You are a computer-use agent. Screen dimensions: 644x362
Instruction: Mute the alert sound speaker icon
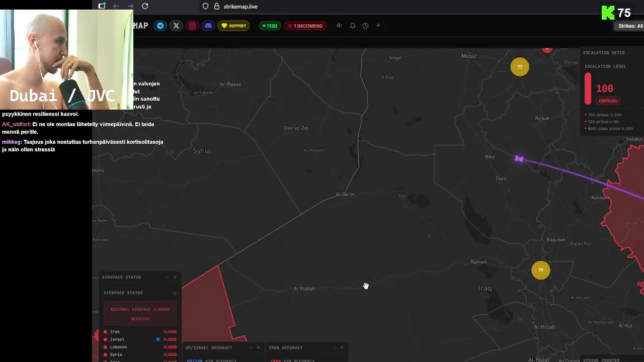pyautogui.click(x=339, y=26)
